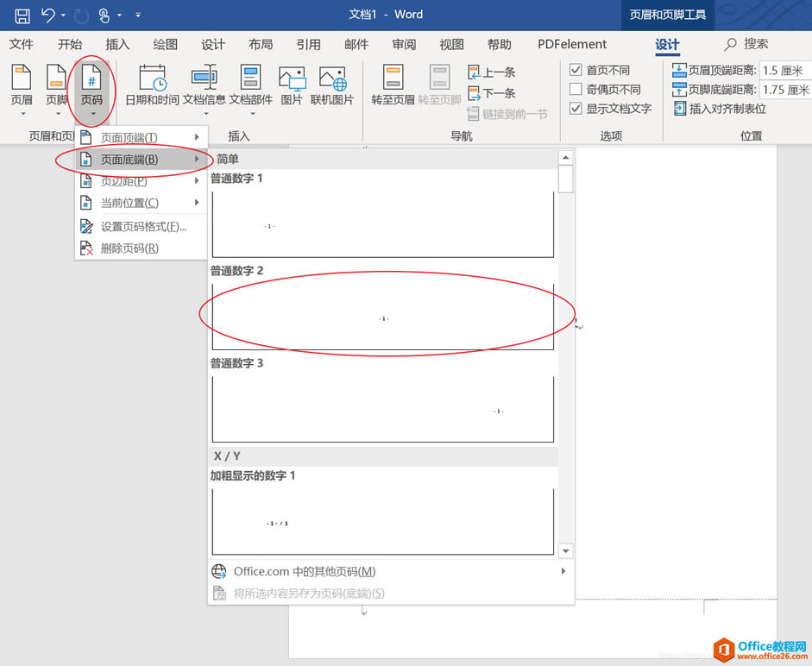
Task: Open Office.com 中的其他页码 globe entry
Action: [391, 571]
